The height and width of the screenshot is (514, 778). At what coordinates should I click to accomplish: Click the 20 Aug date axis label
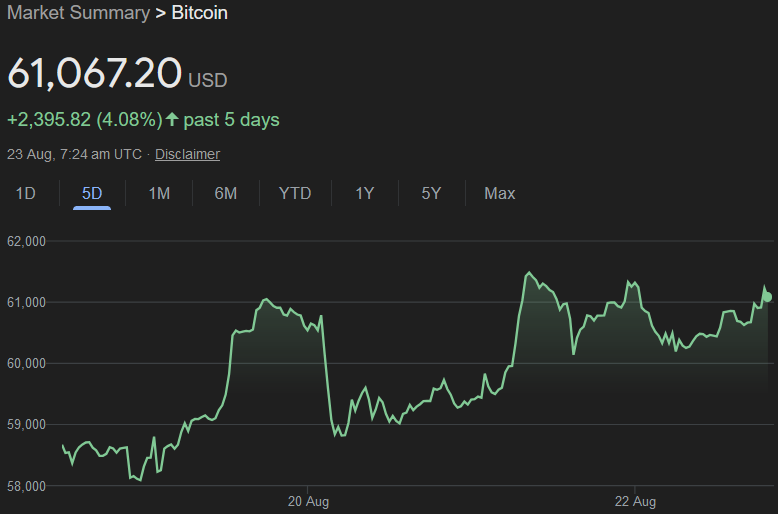(308, 500)
